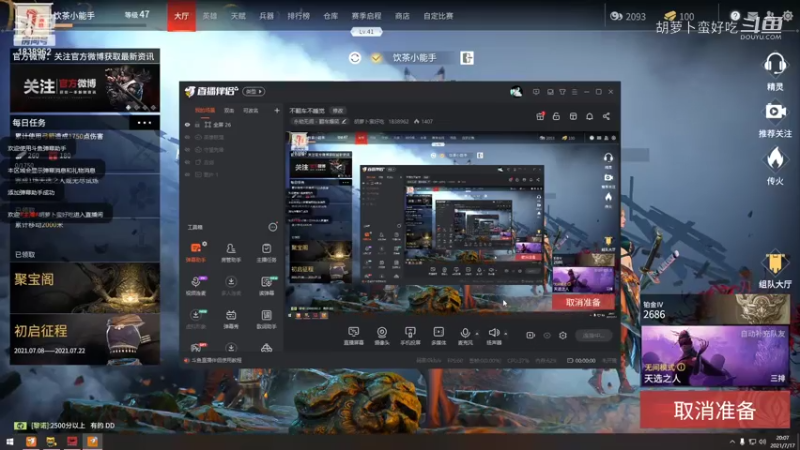Add a new scene with the plus button
Image resolution: width=800 pixels, height=450 pixels.
277,111
